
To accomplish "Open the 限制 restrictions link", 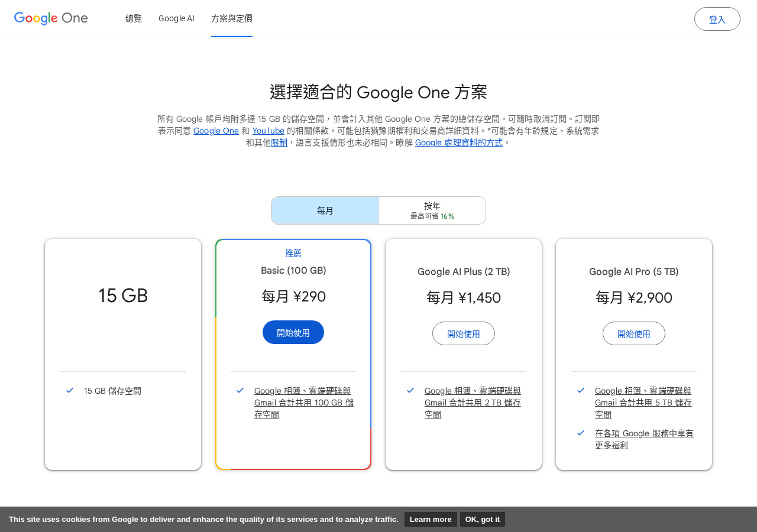I will [279, 142].
